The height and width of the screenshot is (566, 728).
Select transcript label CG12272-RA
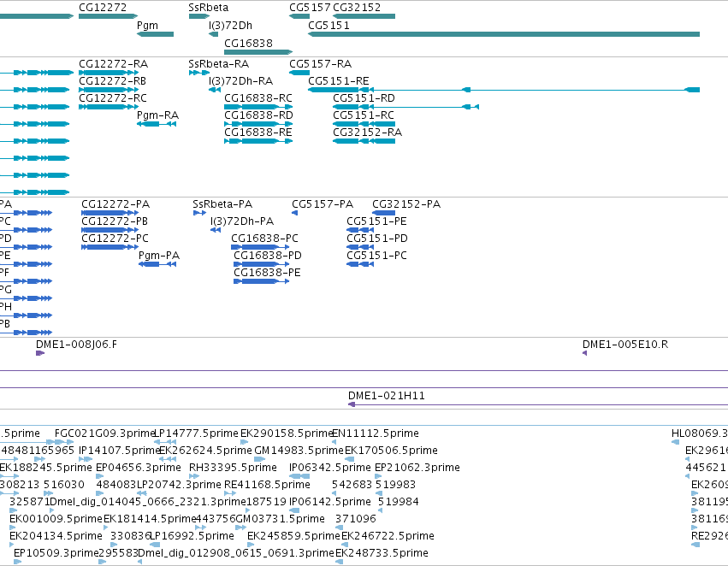tap(113, 63)
